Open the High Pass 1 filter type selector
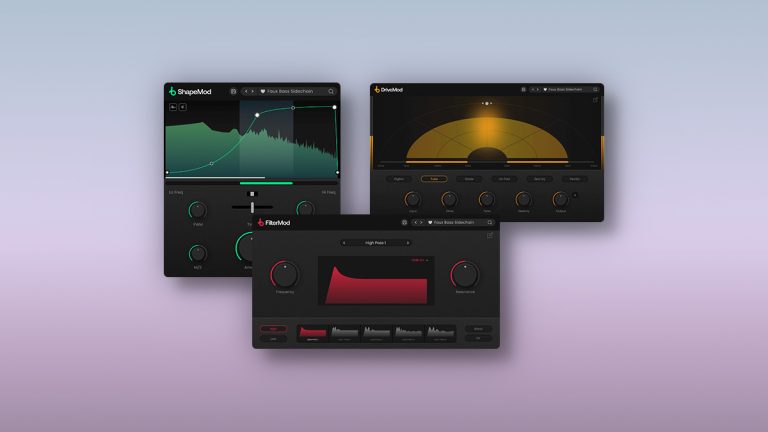 (376, 243)
